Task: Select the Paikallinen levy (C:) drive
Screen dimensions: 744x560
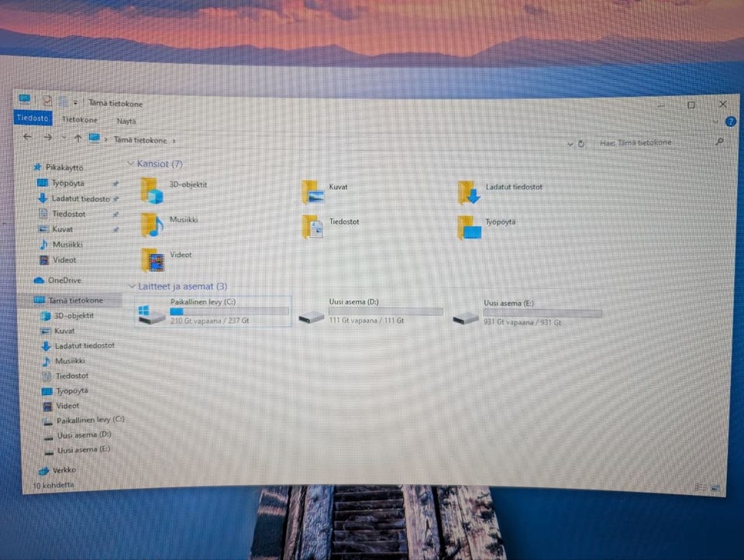Action: [x=213, y=311]
